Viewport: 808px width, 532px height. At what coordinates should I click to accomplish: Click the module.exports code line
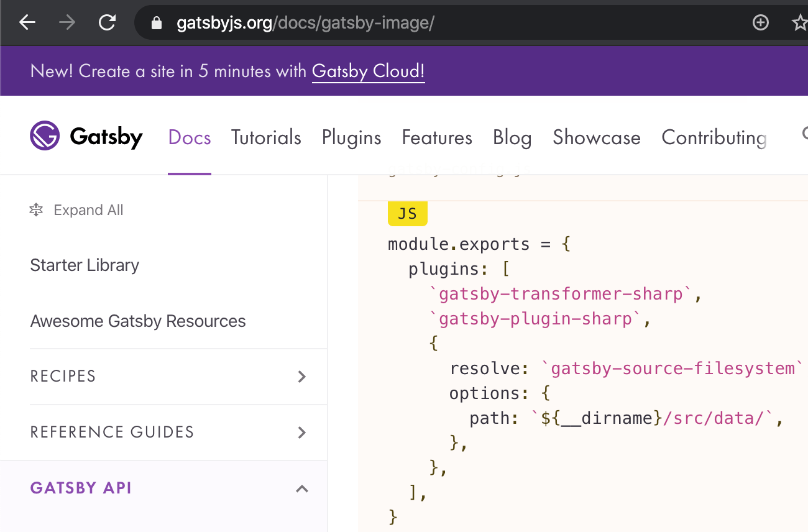click(479, 244)
